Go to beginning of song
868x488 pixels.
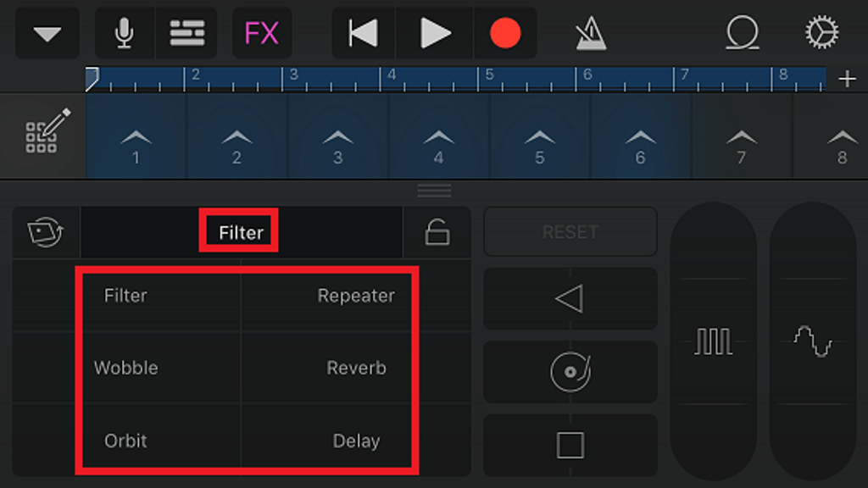click(x=363, y=33)
